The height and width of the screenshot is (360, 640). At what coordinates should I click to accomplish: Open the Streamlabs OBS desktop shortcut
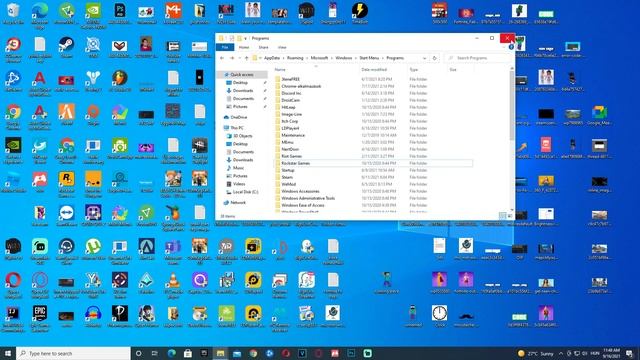click(40, 250)
